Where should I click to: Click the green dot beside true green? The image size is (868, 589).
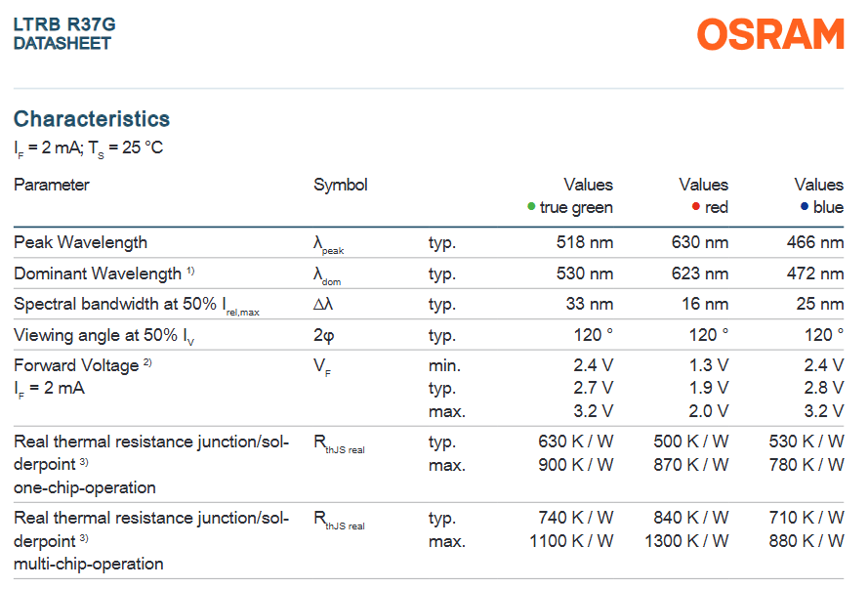pos(531,207)
